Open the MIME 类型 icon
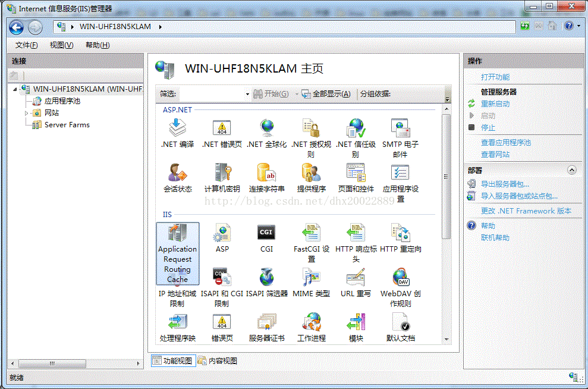Viewport: 588px width, 389px height. click(312, 277)
